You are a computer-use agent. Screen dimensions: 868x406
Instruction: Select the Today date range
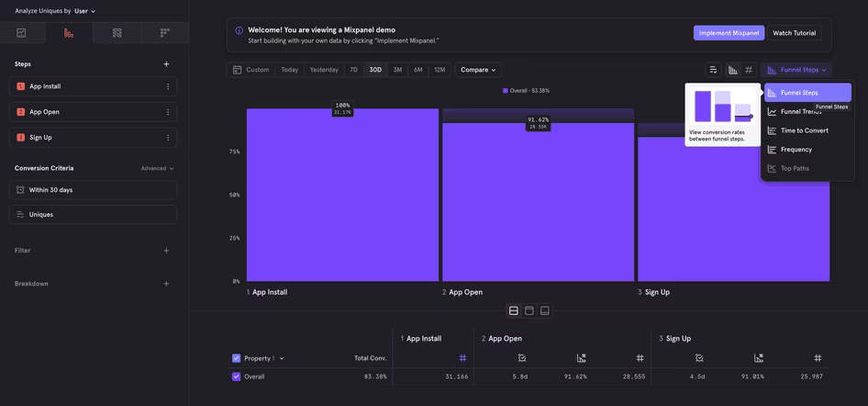pyautogui.click(x=290, y=70)
